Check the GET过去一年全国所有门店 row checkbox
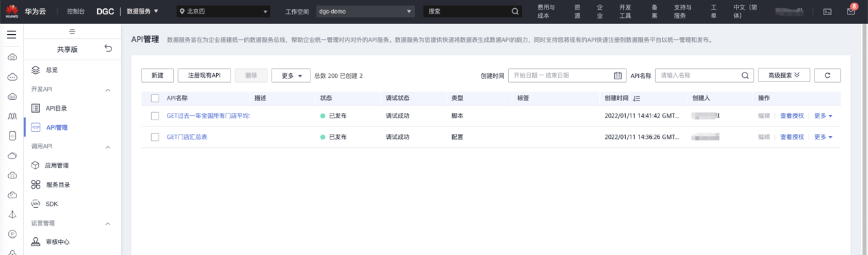Image resolution: width=868 pixels, height=255 pixels. click(155, 116)
